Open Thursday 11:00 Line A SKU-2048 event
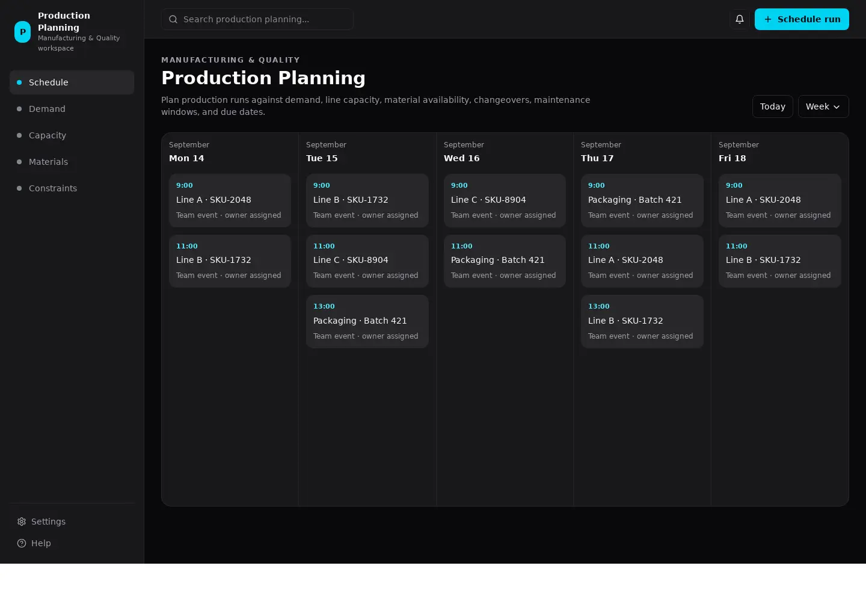 click(642, 261)
